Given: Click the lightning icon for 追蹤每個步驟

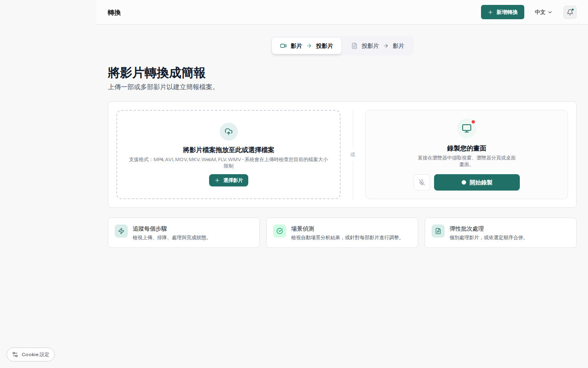Looking at the screenshot, I should [121, 231].
